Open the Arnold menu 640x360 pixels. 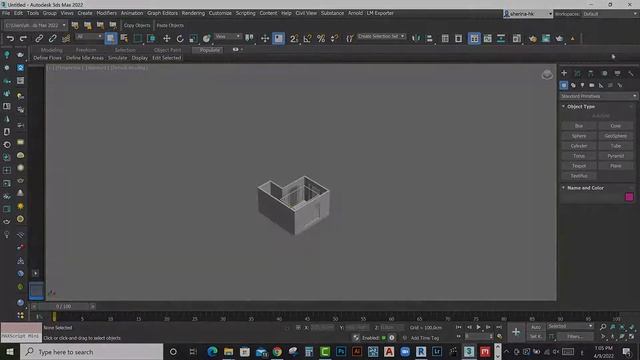(355, 13)
